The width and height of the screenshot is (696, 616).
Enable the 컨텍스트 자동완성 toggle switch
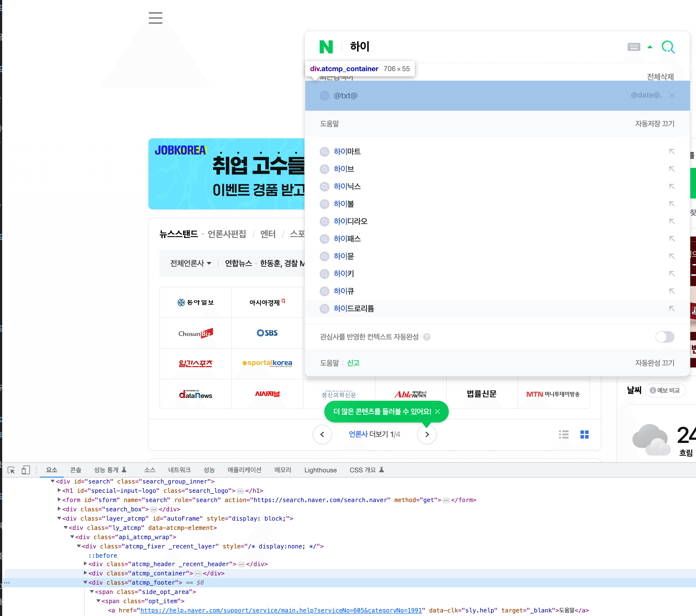665,337
